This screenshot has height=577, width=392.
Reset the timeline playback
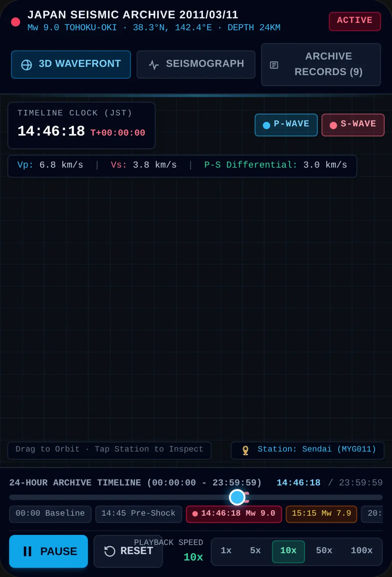[x=128, y=551]
